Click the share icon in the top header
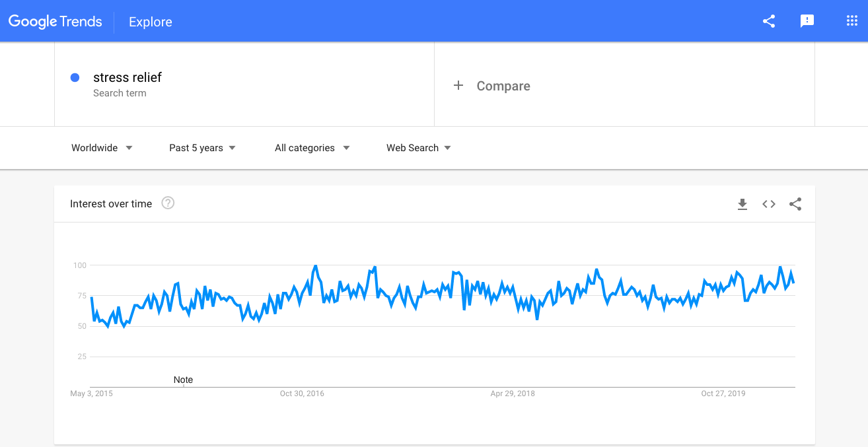The width and height of the screenshot is (868, 447). (x=768, y=20)
